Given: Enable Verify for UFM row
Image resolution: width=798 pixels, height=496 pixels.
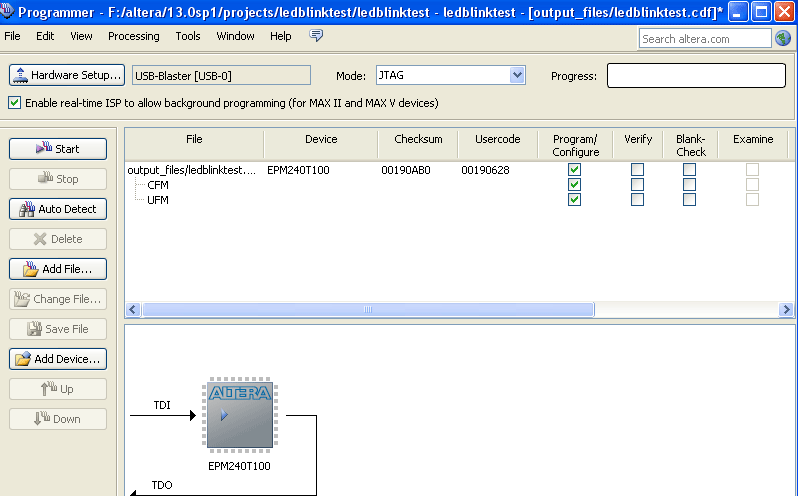Looking at the screenshot, I should coord(637,199).
